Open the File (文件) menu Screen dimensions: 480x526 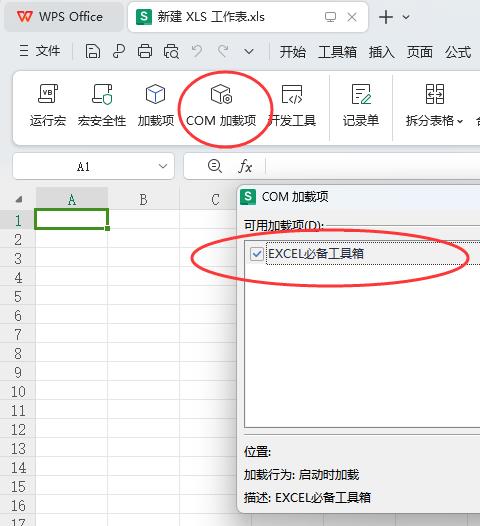[x=40, y=51]
